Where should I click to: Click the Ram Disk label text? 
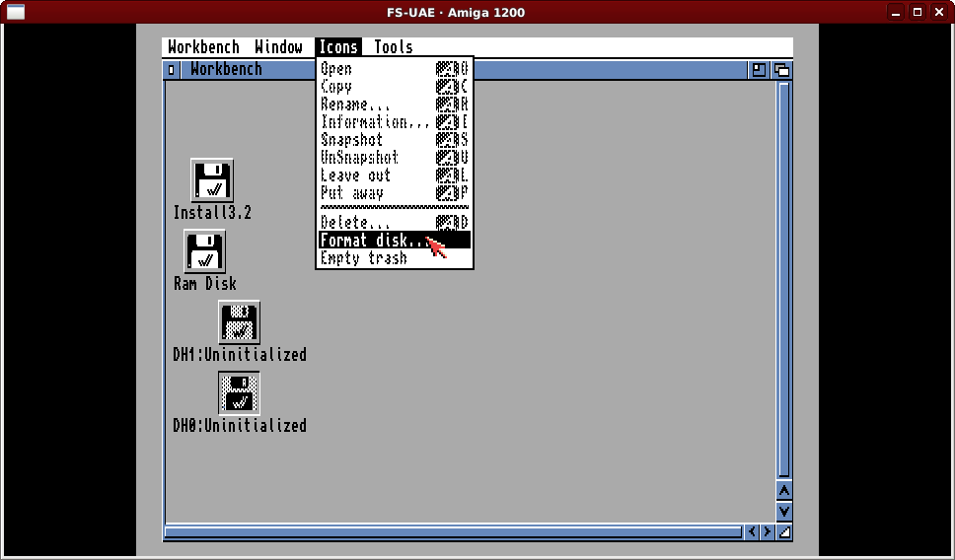pyautogui.click(x=204, y=284)
